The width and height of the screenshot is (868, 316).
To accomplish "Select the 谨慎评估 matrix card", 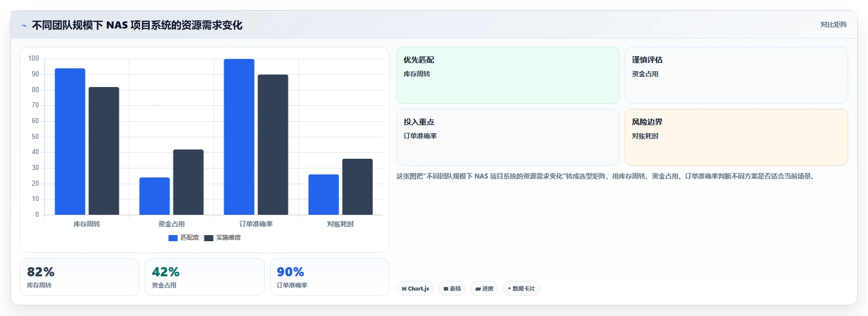I will coord(736,75).
